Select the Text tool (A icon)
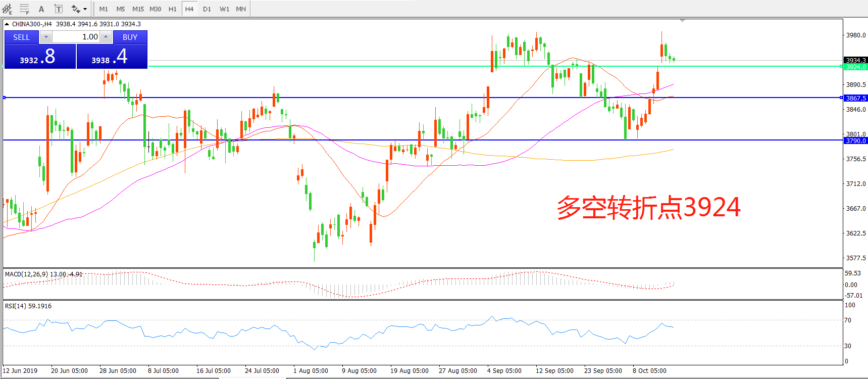This screenshot has height=379, width=868. [x=41, y=9]
